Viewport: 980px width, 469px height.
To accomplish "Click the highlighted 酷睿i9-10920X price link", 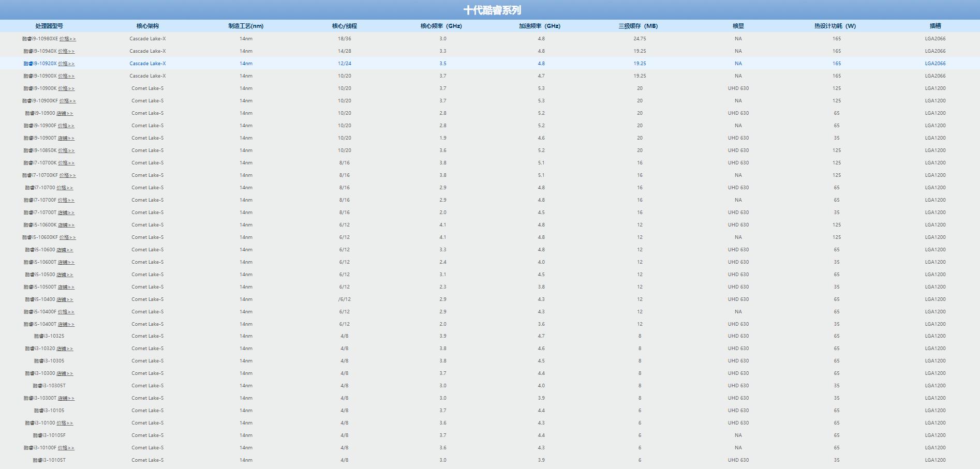I will pos(67,63).
